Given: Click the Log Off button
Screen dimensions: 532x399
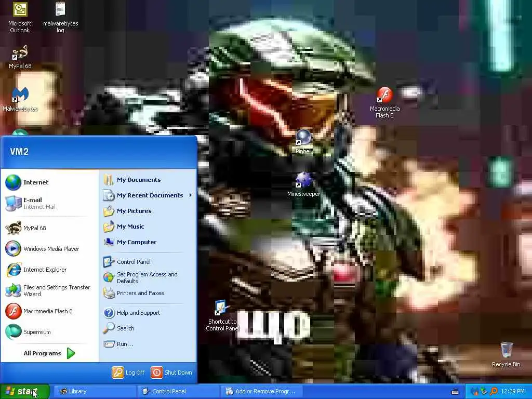Looking at the screenshot, I should (129, 373).
